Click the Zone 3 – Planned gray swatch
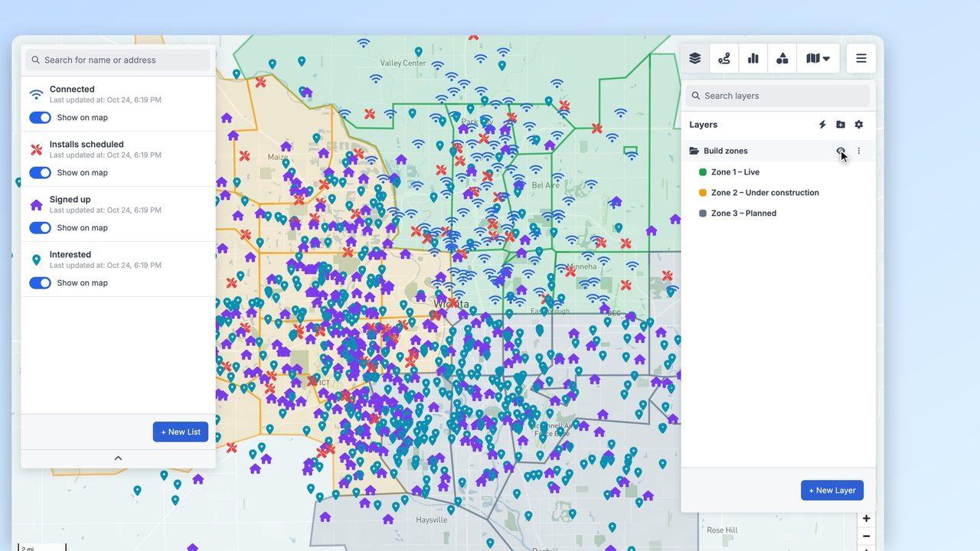Screen dimensions: 980x551 tap(703, 214)
